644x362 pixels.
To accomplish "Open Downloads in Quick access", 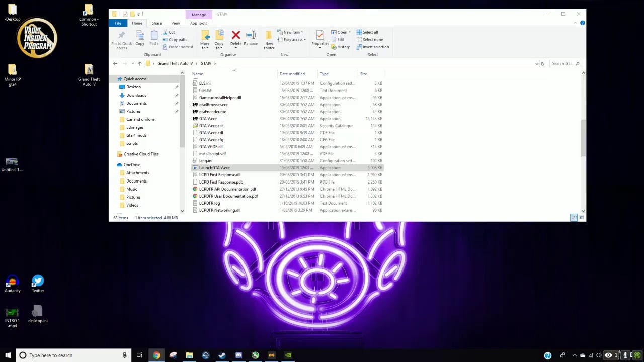I will point(136,95).
